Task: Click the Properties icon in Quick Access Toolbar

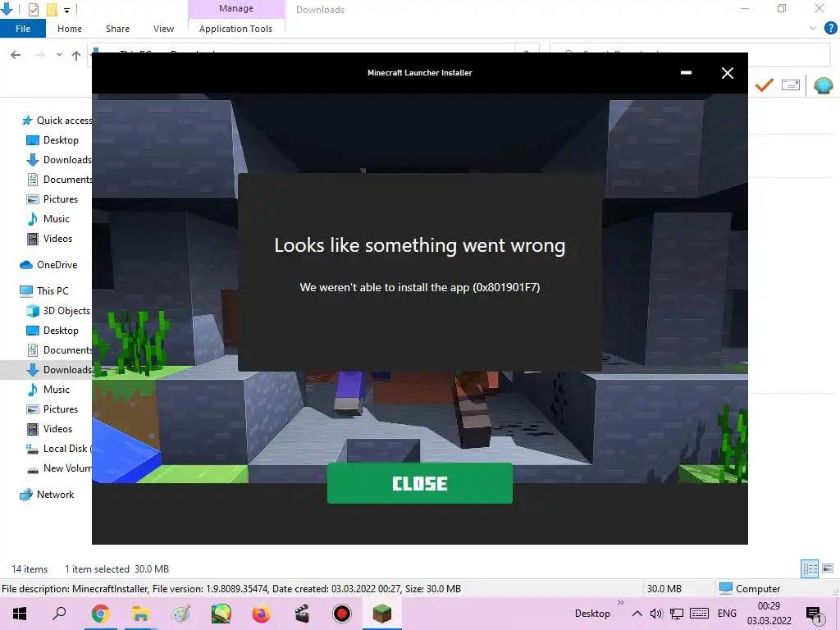Action: [33, 9]
